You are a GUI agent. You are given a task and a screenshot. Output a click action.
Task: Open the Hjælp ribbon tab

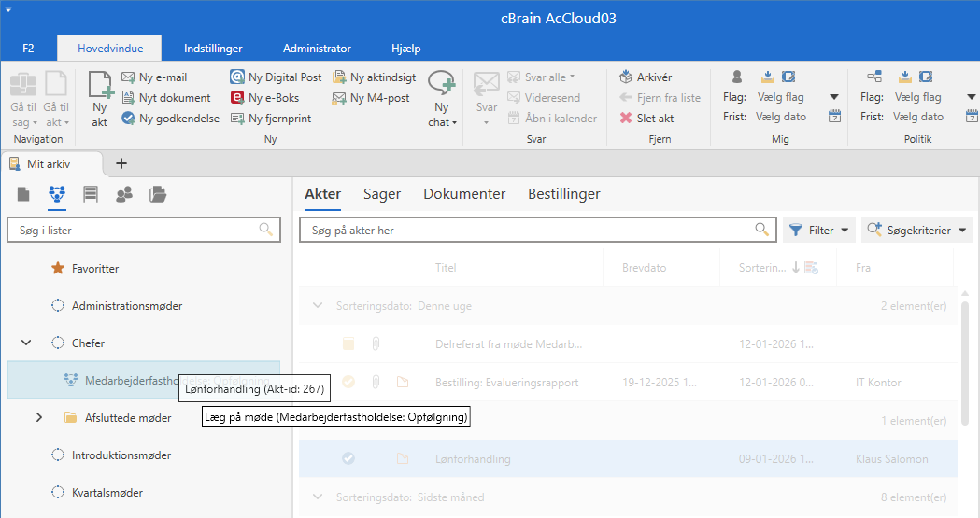click(x=406, y=48)
